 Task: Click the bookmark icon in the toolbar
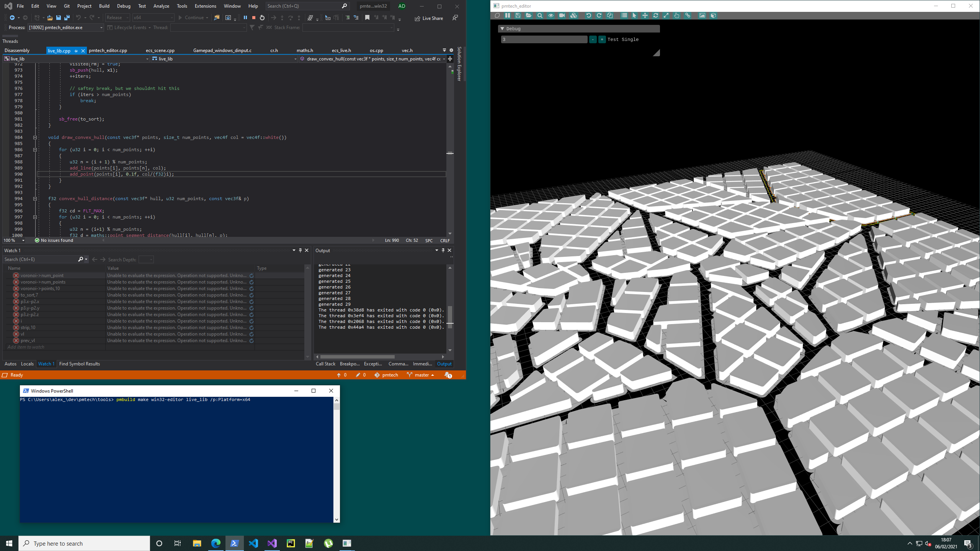click(367, 18)
